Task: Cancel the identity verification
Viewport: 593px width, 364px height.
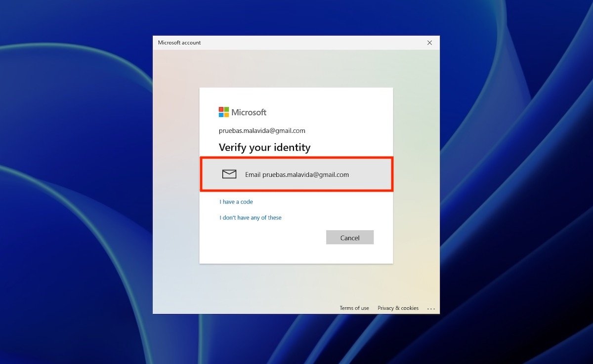Action: point(350,238)
